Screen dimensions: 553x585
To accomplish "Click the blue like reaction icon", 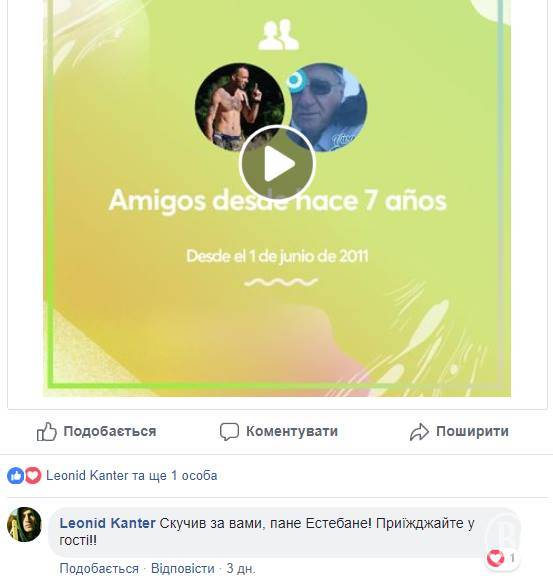I will [x=15, y=476].
